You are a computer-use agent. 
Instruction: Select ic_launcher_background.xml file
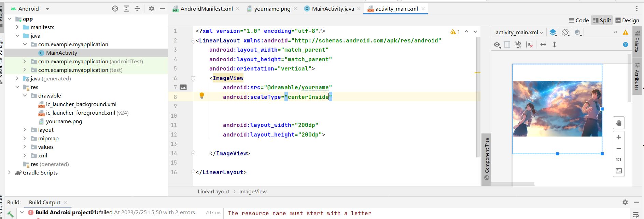point(81,104)
